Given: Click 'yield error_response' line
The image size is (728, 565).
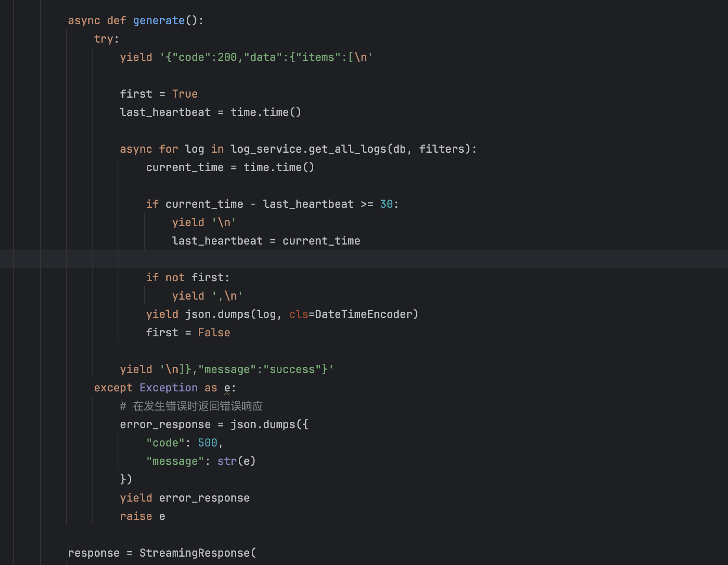Looking at the screenshot, I should pos(185,498).
